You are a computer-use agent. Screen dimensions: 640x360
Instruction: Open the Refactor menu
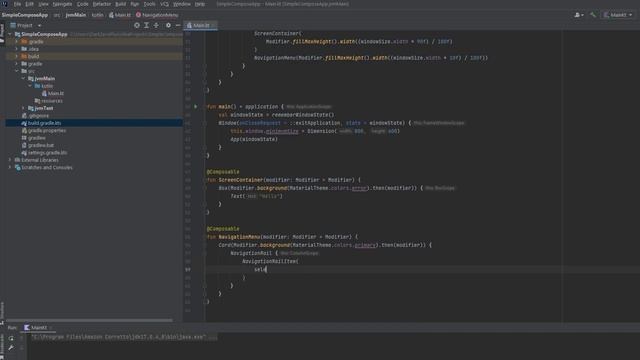(102, 4)
